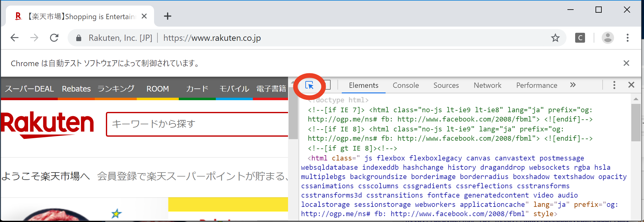Image resolution: width=644 pixels, height=222 pixels.
Task: Open the C extension icon in the toolbar
Action: pos(580,38)
